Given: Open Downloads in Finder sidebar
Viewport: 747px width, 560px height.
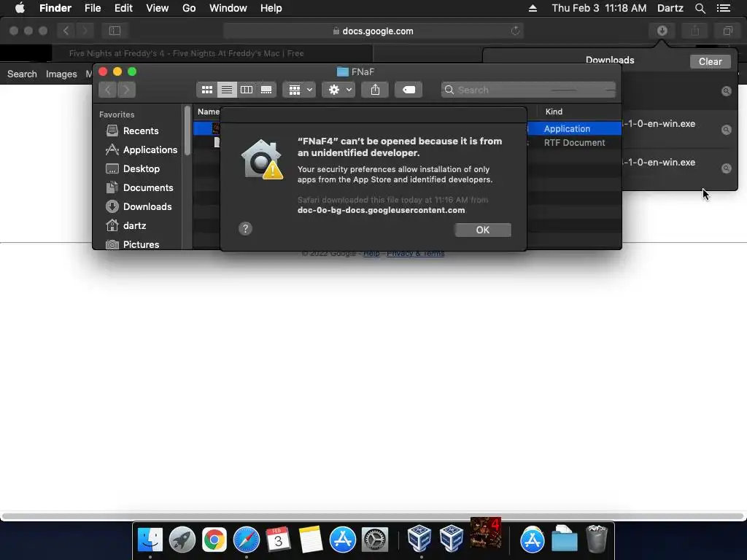Looking at the screenshot, I should point(139,206).
